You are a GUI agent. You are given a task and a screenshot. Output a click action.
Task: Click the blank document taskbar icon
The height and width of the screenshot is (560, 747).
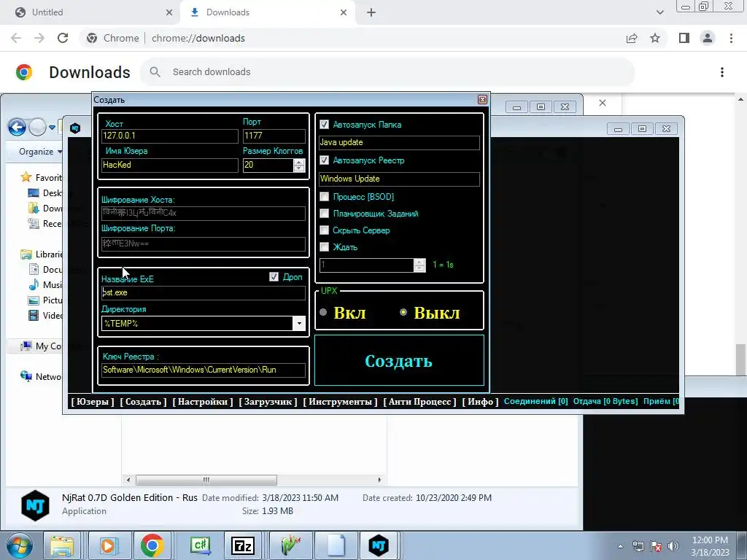336,545
